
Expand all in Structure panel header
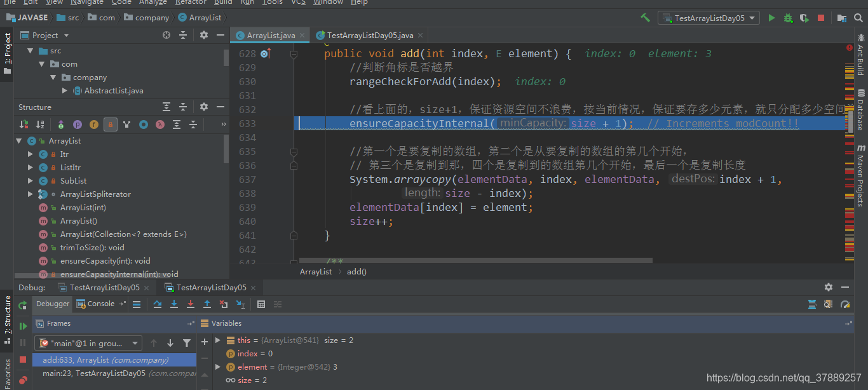pyautogui.click(x=166, y=107)
